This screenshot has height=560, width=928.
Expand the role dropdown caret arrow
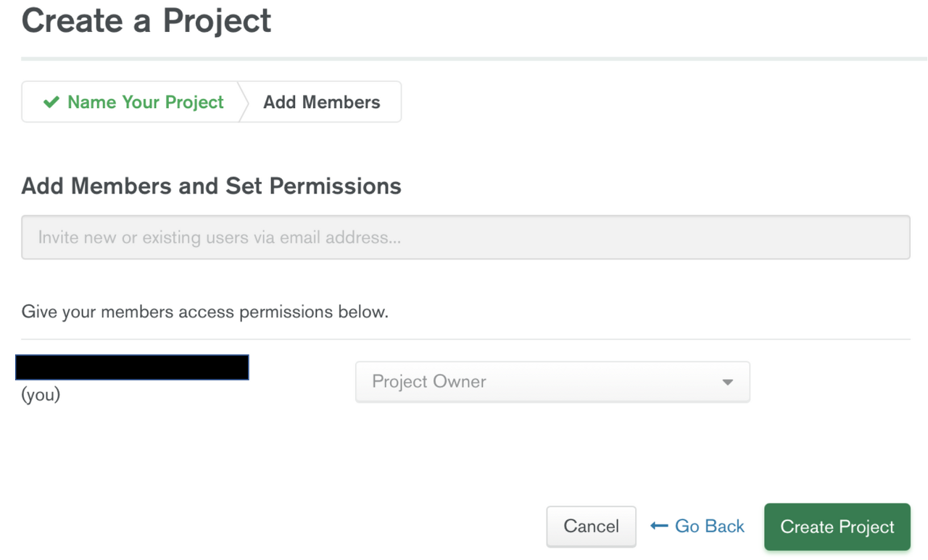coord(727,383)
